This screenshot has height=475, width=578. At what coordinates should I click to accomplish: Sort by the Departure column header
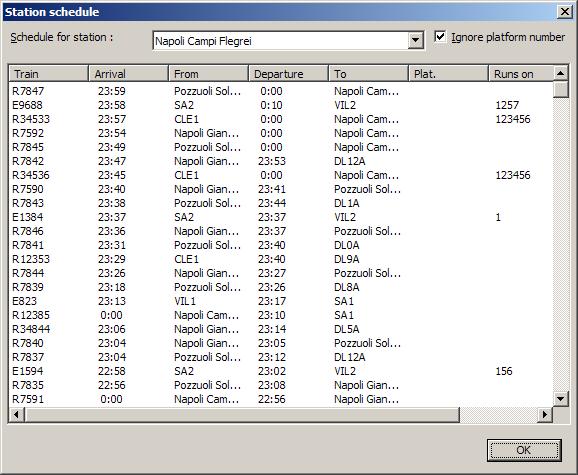point(289,74)
